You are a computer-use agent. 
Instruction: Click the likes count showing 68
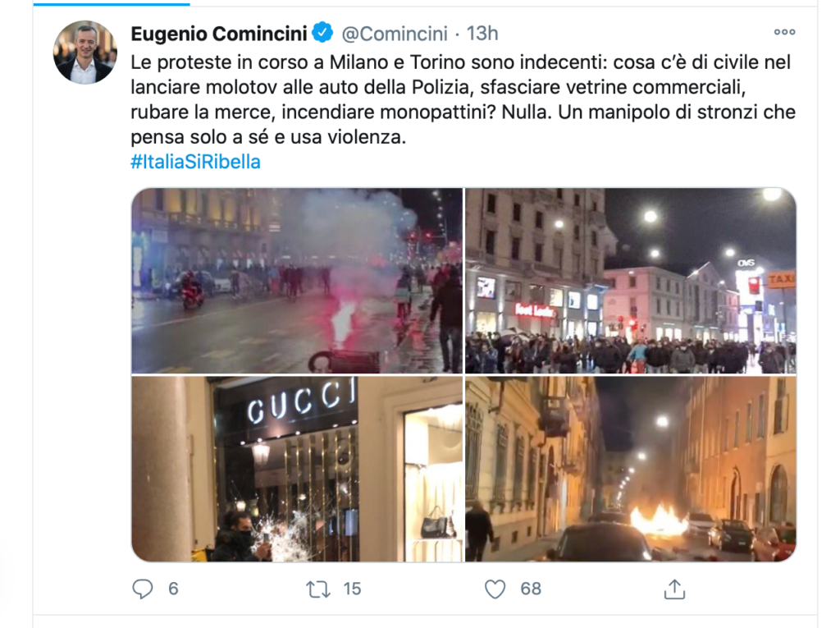(531, 589)
